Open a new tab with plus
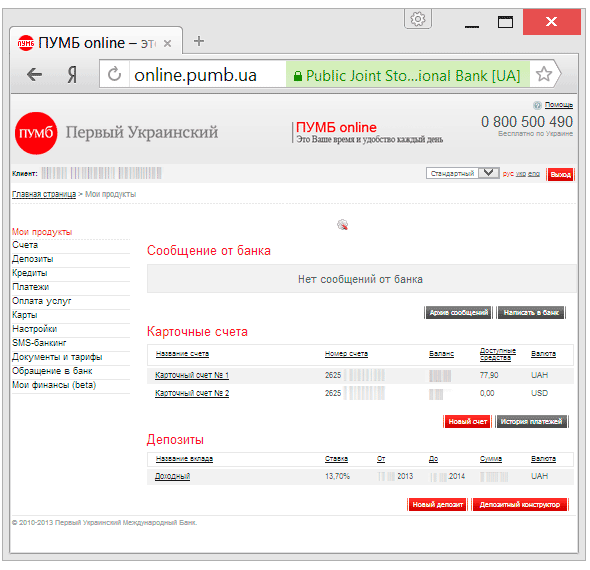This screenshot has width=590, height=570. pos(199,41)
